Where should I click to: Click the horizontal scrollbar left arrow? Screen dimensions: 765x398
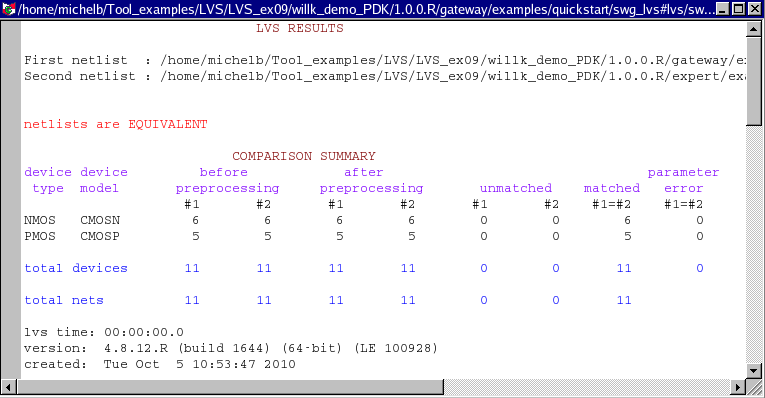(8, 387)
